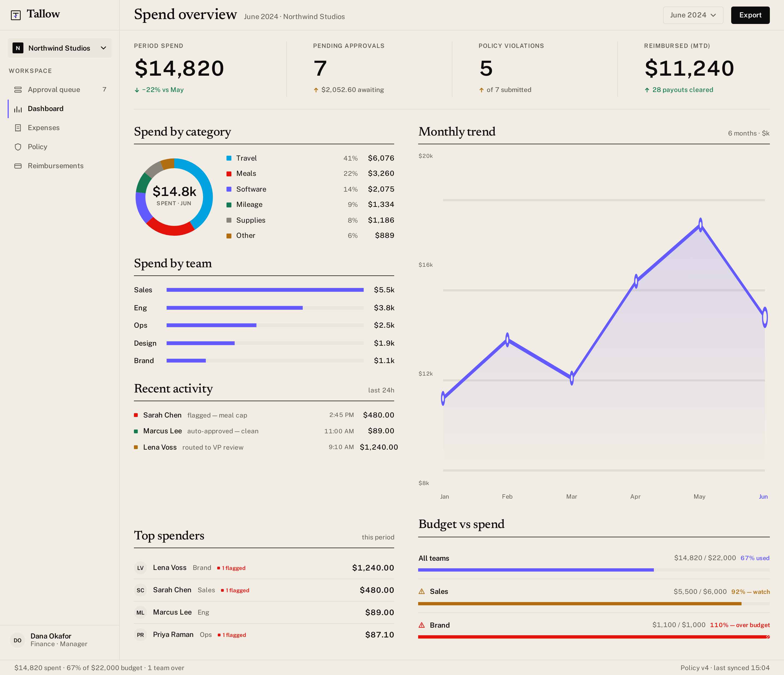This screenshot has height=675, width=784.
Task: Click the LV avatar for Lena Voss
Action: pos(140,568)
